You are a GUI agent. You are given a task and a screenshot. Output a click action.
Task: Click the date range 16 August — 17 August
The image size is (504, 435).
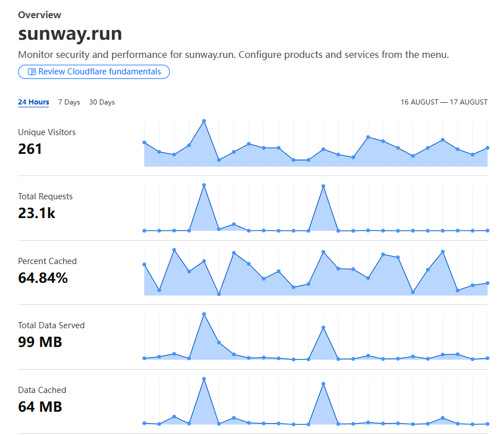coord(444,102)
